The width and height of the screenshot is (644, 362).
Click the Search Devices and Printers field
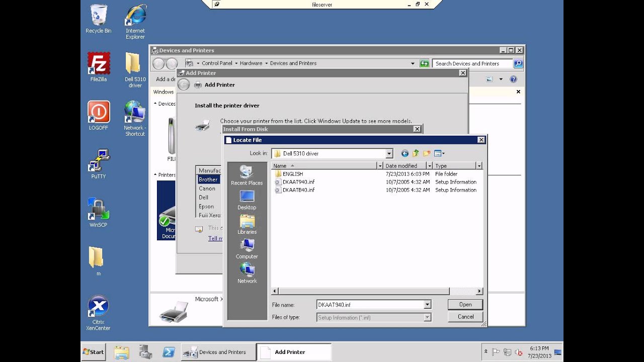pyautogui.click(x=472, y=64)
